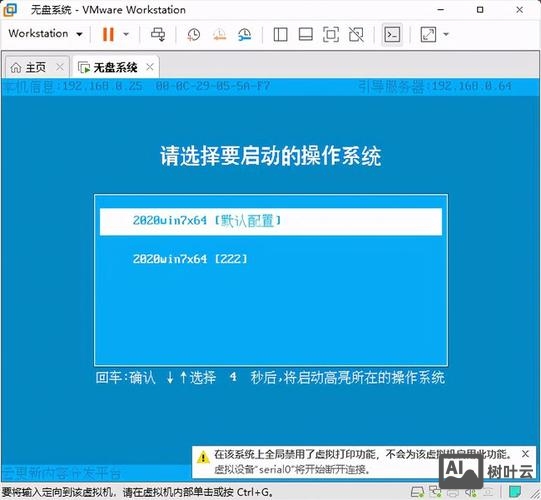This screenshot has height=500, width=541.
Task: Open the snapshot manager
Action: coord(245,35)
